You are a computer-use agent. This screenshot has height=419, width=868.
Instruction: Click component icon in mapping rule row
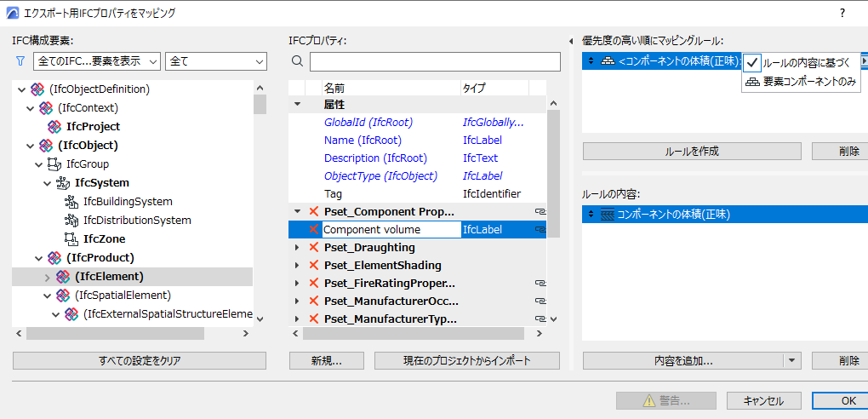pos(608,61)
